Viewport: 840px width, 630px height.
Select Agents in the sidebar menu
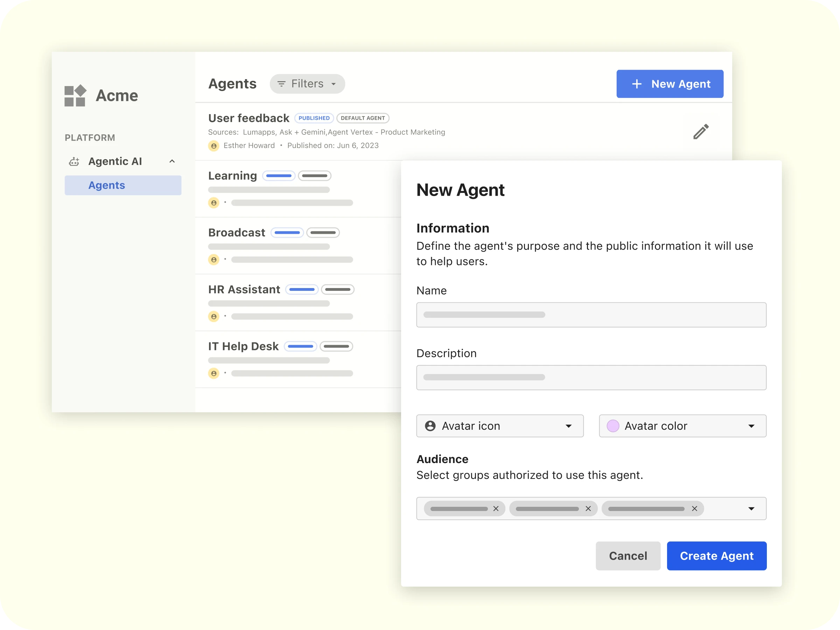tap(122, 185)
